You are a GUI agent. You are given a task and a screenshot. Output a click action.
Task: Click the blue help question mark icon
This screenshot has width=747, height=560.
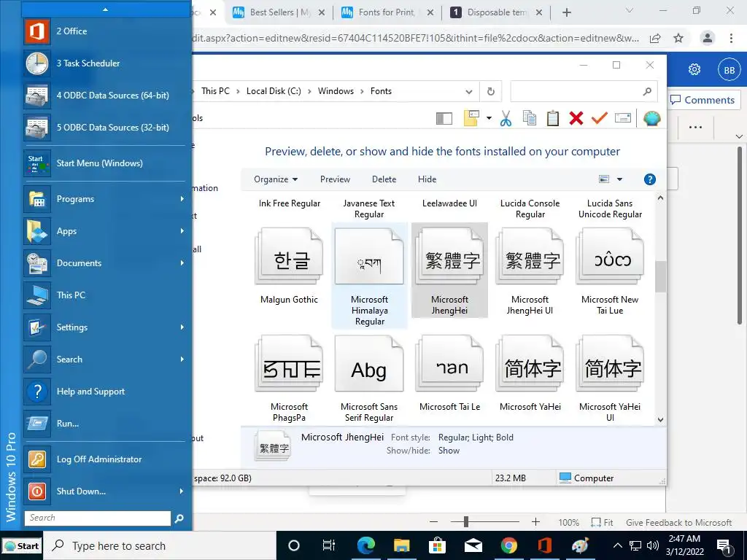(x=650, y=179)
